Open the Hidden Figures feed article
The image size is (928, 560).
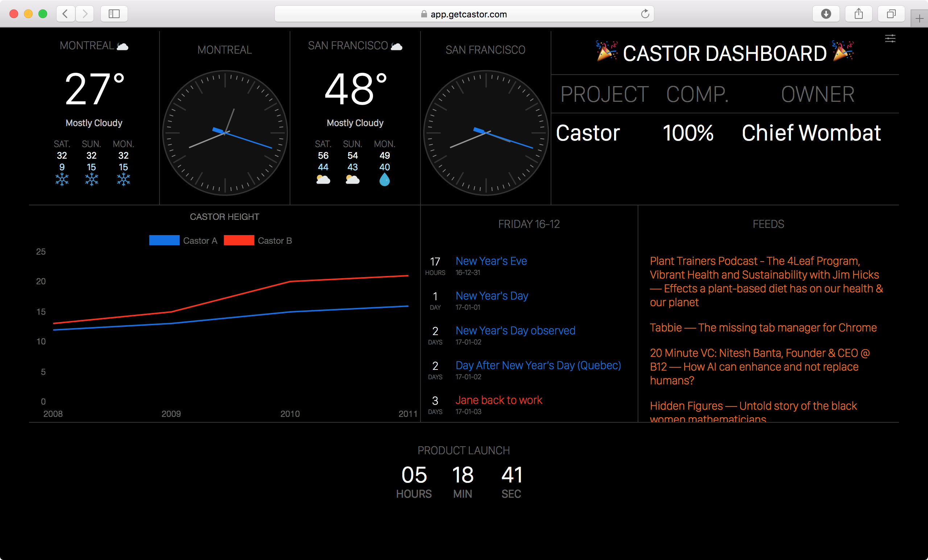tap(753, 406)
